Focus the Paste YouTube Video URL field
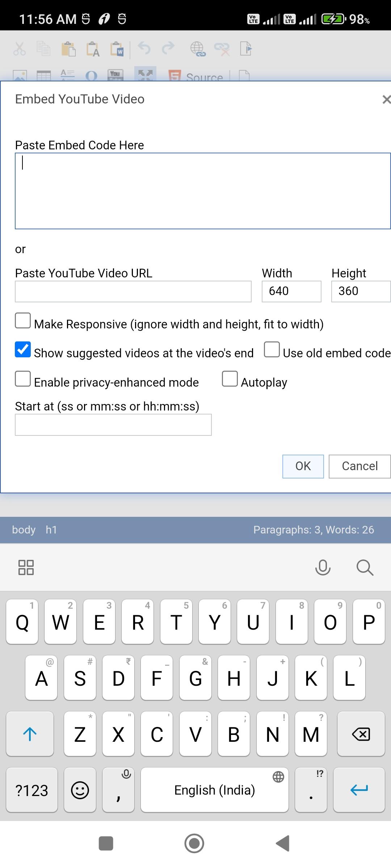Viewport: 391px width, 868px height. coord(133,292)
